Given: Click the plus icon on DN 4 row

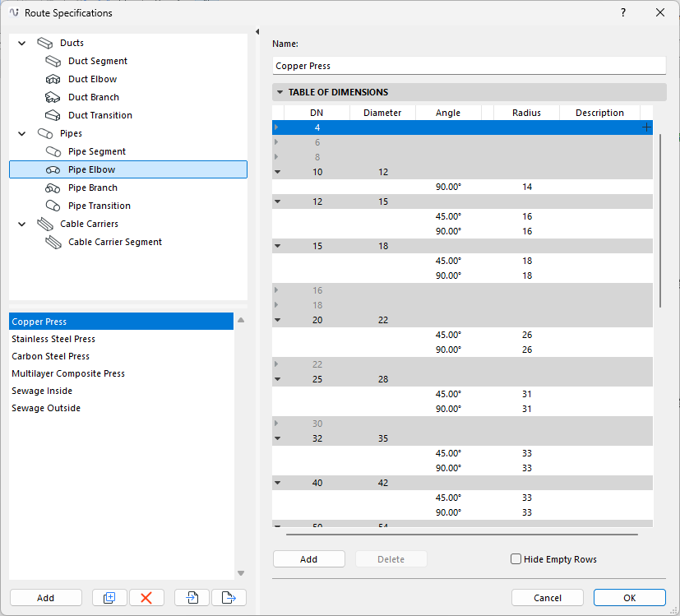Looking at the screenshot, I should (x=646, y=127).
